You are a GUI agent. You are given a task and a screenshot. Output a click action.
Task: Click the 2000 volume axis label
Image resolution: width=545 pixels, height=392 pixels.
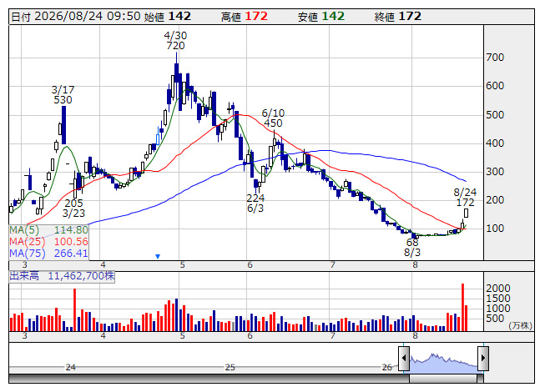tap(498, 289)
